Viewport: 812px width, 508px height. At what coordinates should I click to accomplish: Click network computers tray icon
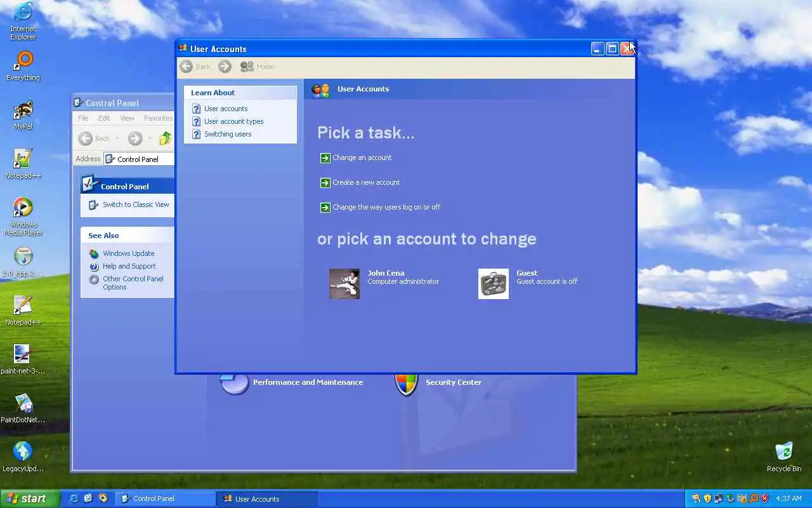coord(719,498)
